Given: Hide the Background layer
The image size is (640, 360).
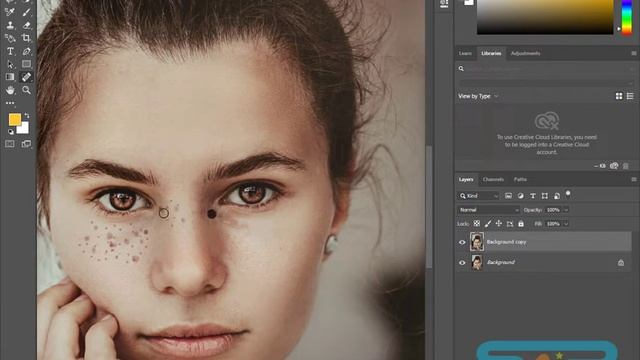Looking at the screenshot, I should pyautogui.click(x=462, y=262).
